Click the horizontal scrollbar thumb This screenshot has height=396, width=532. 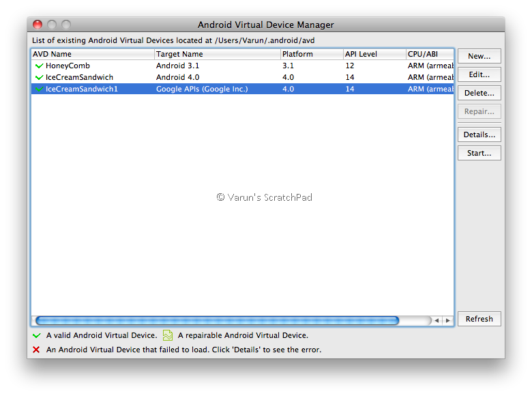217,320
